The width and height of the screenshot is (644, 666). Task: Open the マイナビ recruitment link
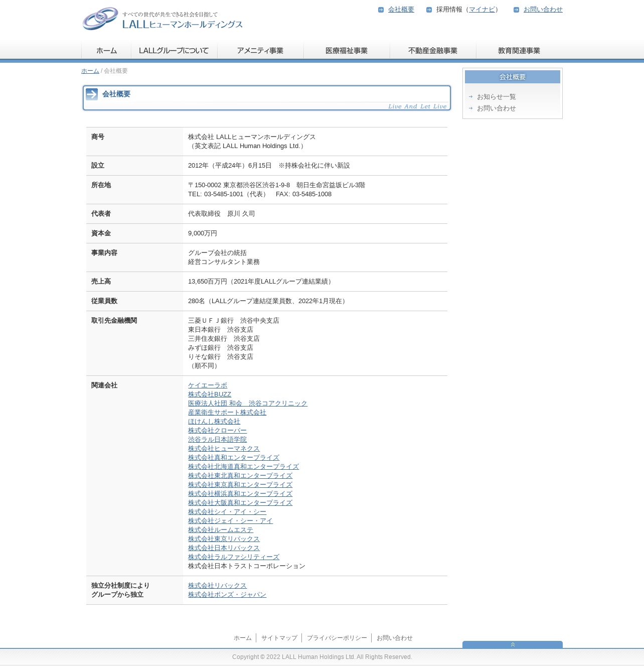(x=482, y=10)
